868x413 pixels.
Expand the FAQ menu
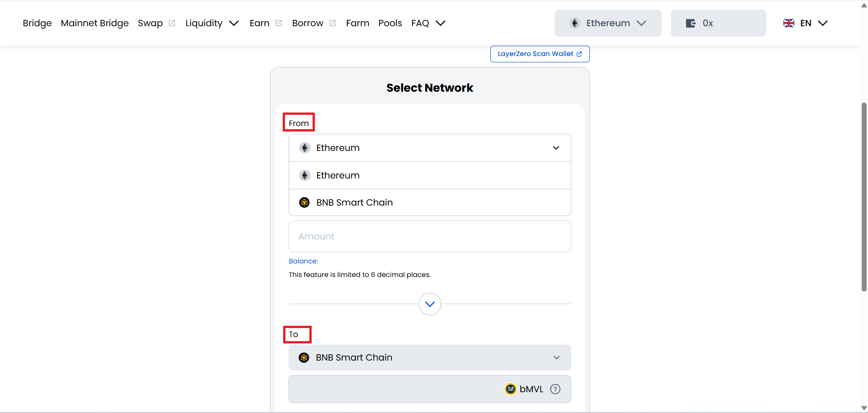pos(428,23)
